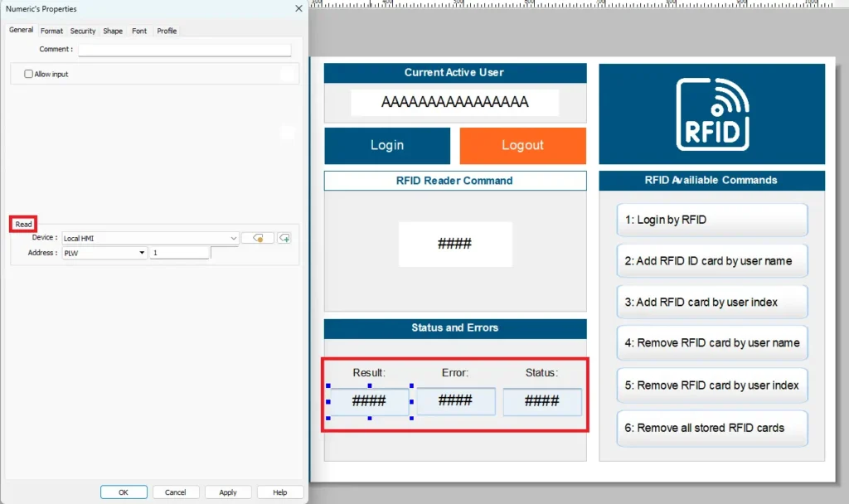
Task: Open the Font tab
Action: click(x=138, y=31)
